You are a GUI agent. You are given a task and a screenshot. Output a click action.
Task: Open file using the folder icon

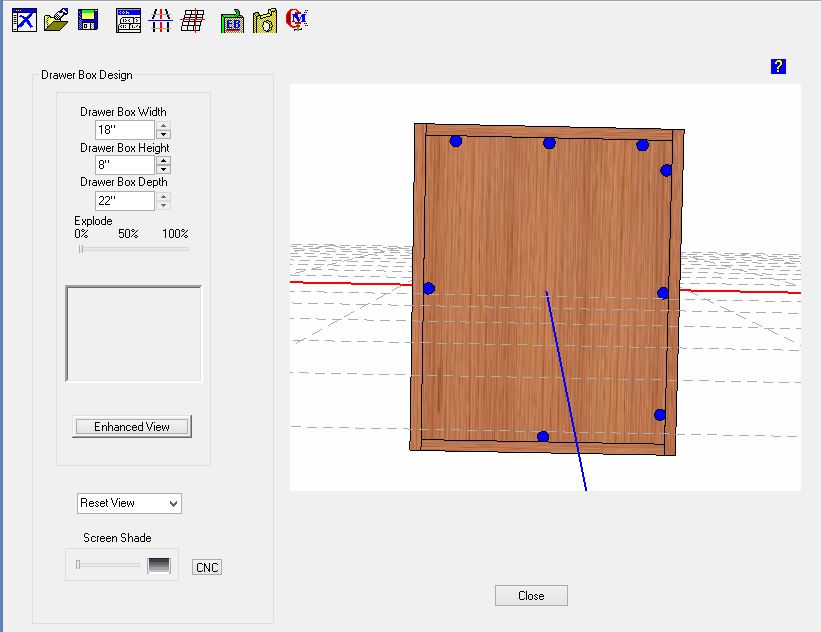click(57, 19)
